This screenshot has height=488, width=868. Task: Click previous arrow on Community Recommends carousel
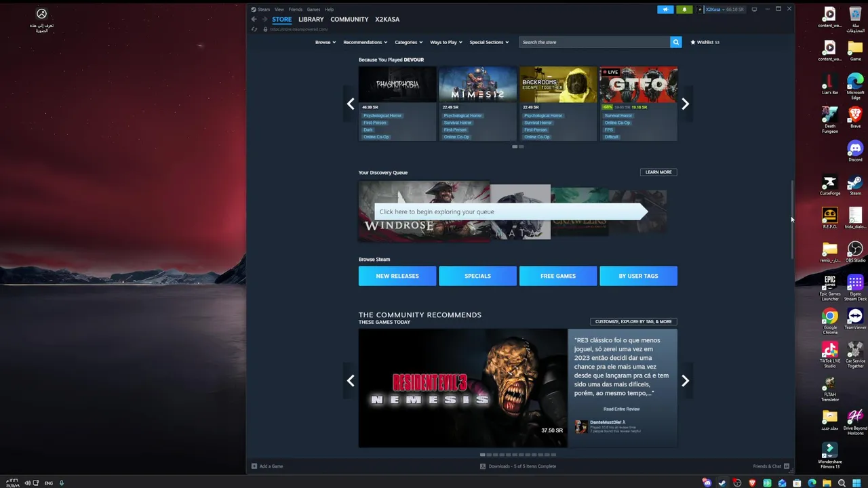pyautogui.click(x=351, y=381)
